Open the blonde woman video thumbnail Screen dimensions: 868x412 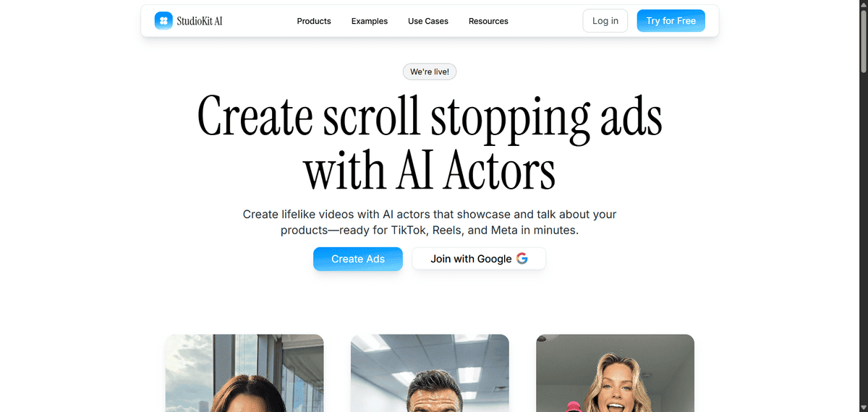[x=616, y=373]
